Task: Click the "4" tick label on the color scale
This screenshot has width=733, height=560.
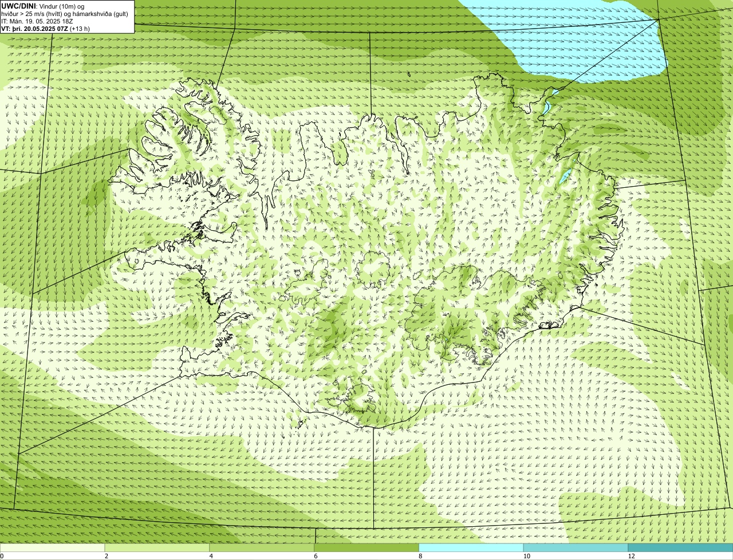Action: point(211,556)
